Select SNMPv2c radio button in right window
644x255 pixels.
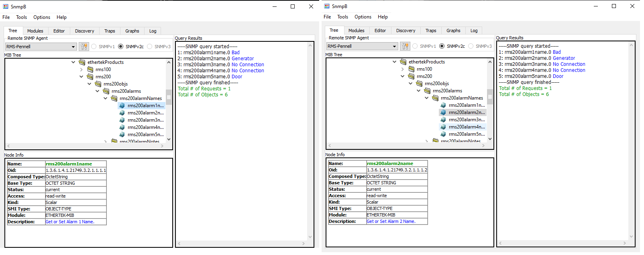442,46
